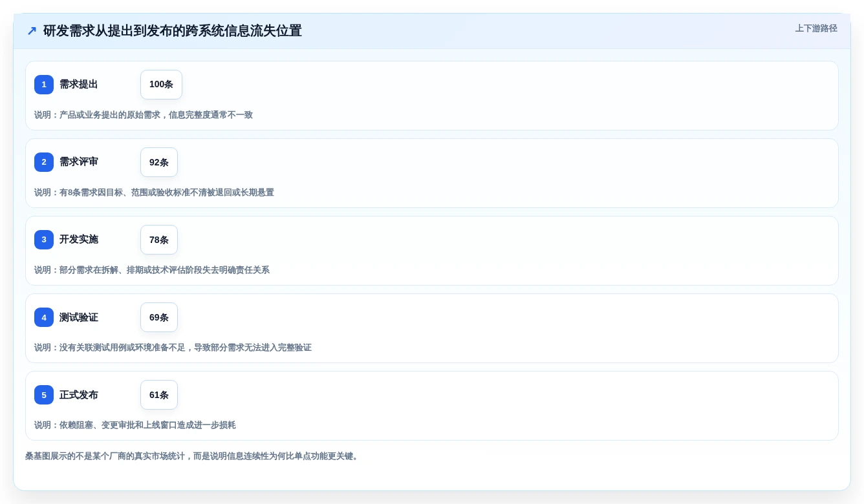Select the 需求提出 stage label
The width and height of the screenshot is (864, 504).
point(79,85)
